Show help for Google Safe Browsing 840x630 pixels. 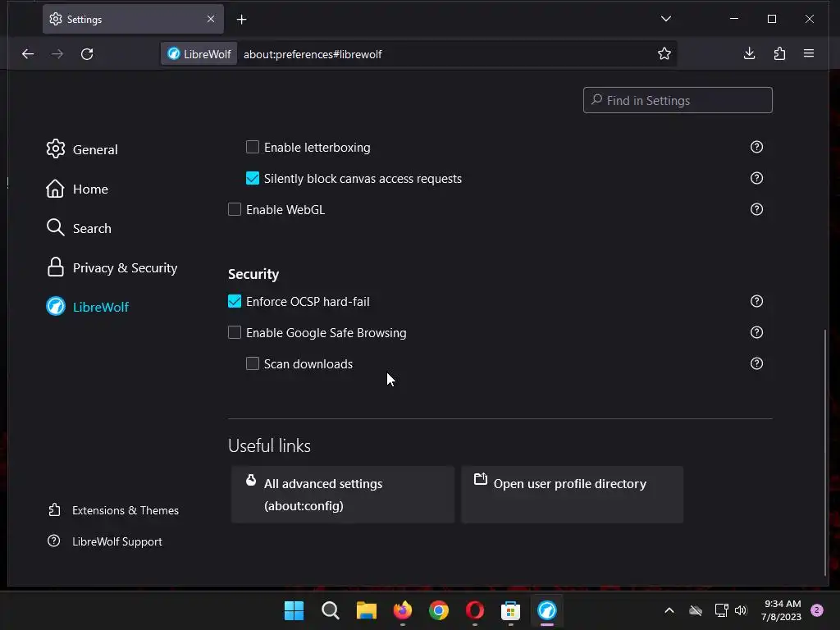(756, 332)
